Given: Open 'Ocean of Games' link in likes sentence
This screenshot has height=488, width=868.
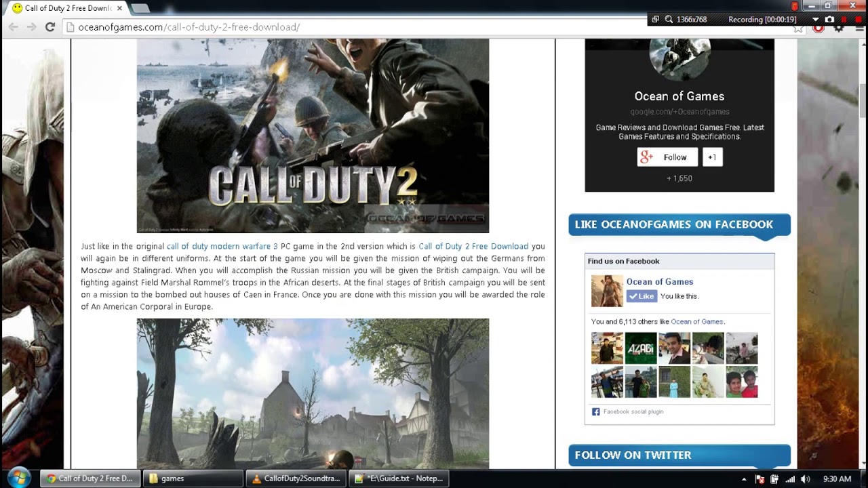Looking at the screenshot, I should (696, 322).
